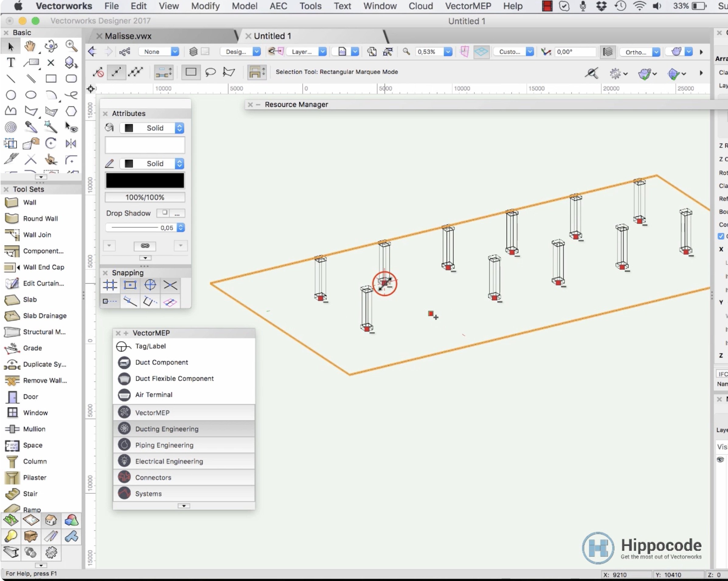This screenshot has height=581, width=728.
Task: Click the black pen color swatch
Action: (145, 180)
